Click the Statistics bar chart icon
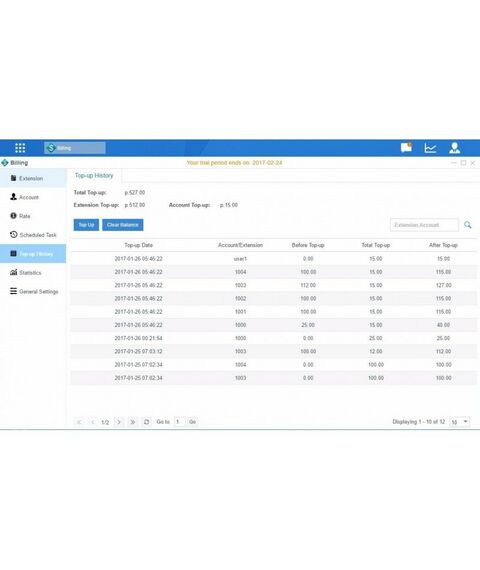480x570 pixels. (x=13, y=272)
